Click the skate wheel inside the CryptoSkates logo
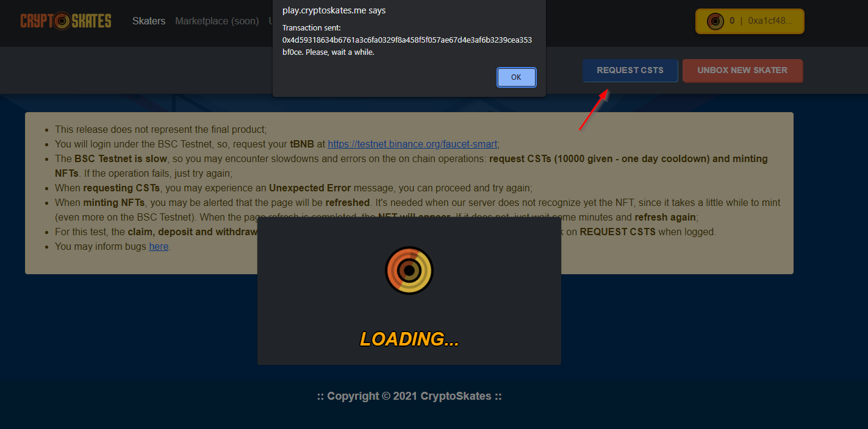The width and height of the screenshot is (868, 429). point(62,21)
